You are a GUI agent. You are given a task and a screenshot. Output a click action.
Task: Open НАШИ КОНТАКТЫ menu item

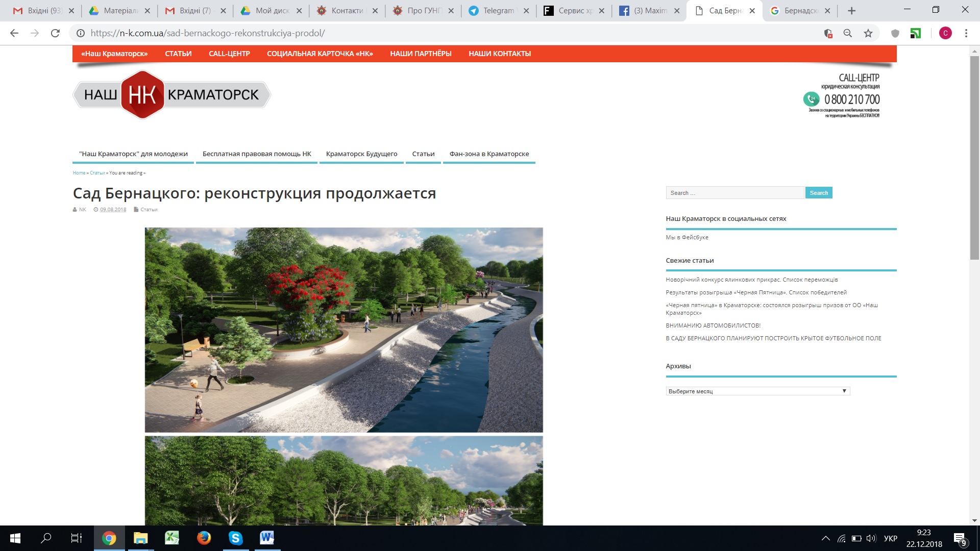(x=500, y=54)
